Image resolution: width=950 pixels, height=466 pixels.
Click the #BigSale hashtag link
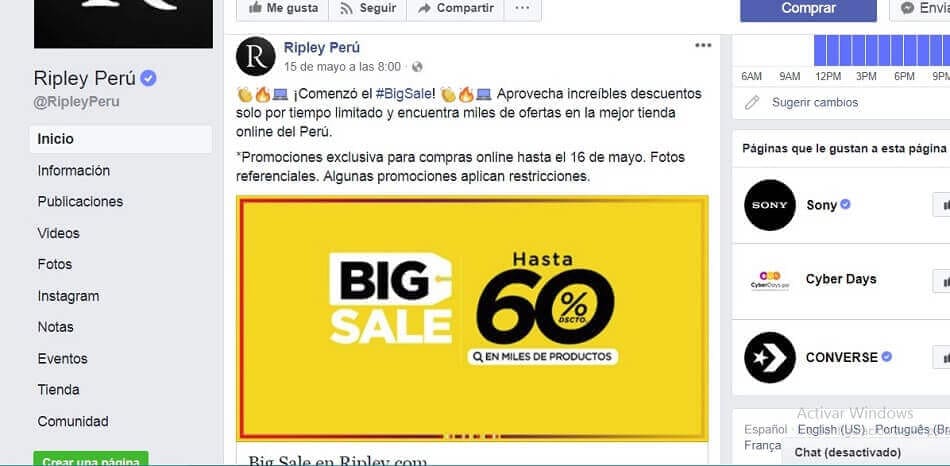click(x=404, y=94)
